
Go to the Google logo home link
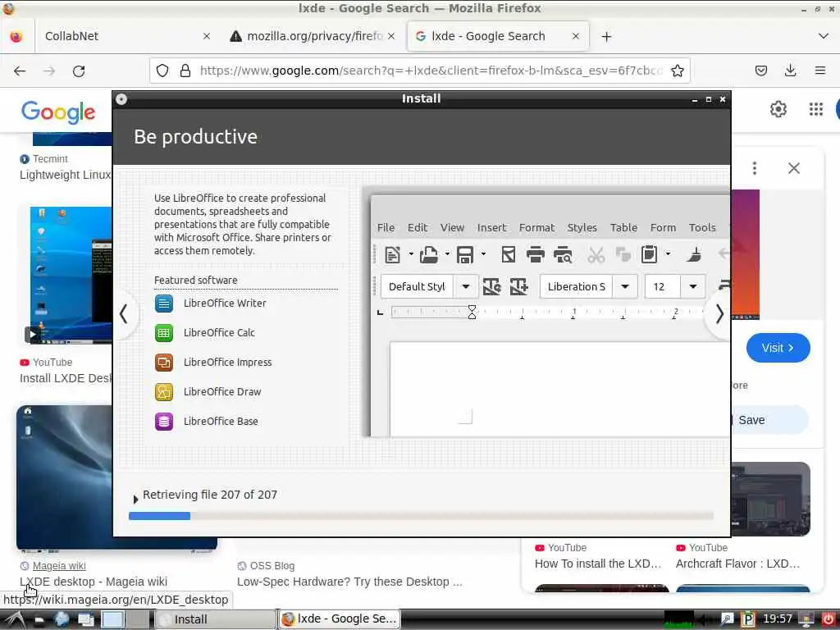click(58, 112)
